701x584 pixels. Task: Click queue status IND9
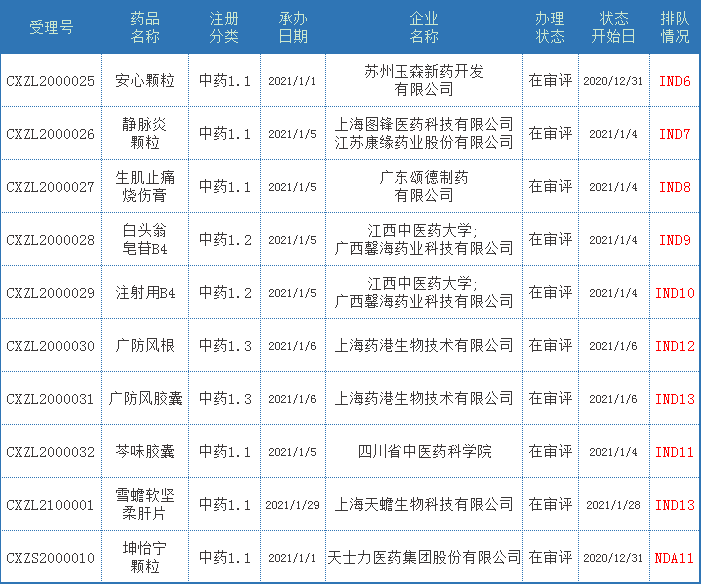(675, 240)
